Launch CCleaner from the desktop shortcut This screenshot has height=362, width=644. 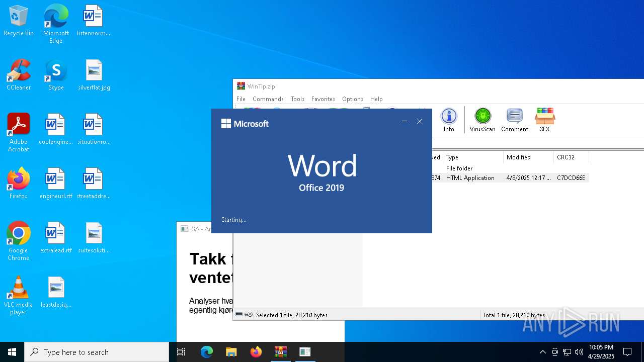click(x=19, y=75)
